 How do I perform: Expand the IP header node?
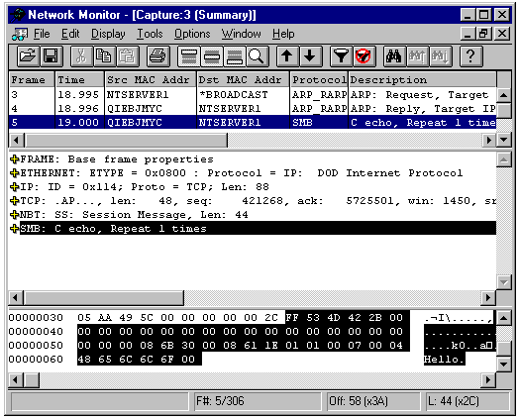tap(14, 187)
